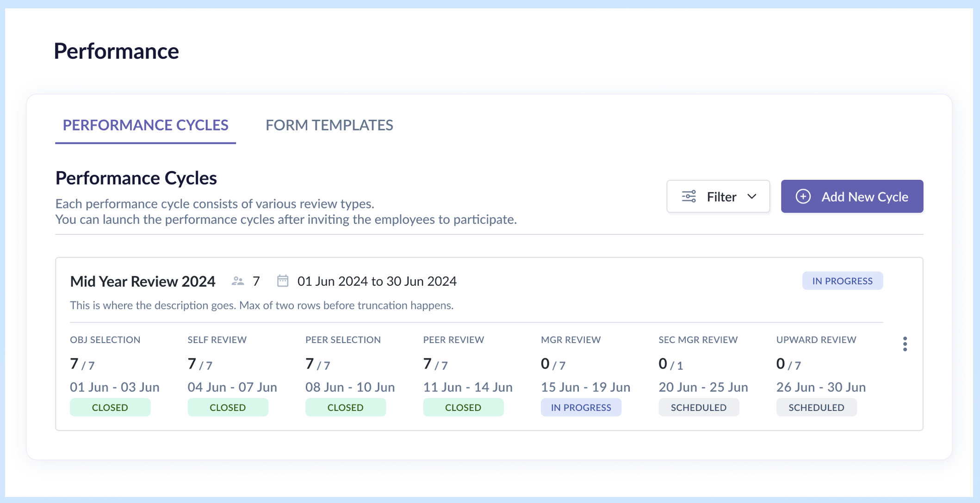This screenshot has width=980, height=503.
Task: Select the Performance Cycles tab
Action: click(x=145, y=125)
